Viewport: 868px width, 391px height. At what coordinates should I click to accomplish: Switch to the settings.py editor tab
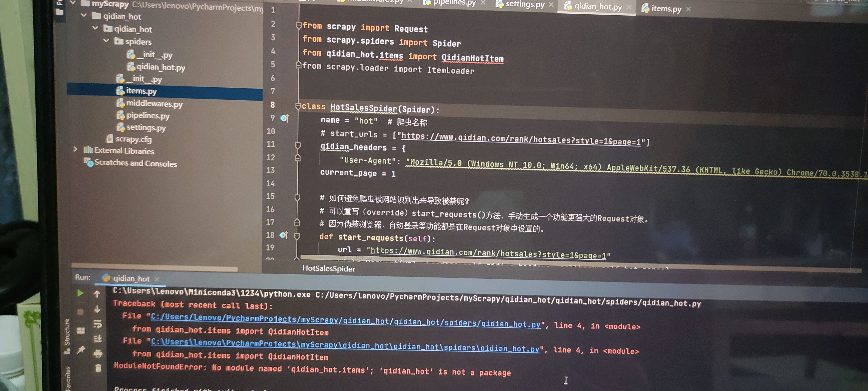point(525,4)
